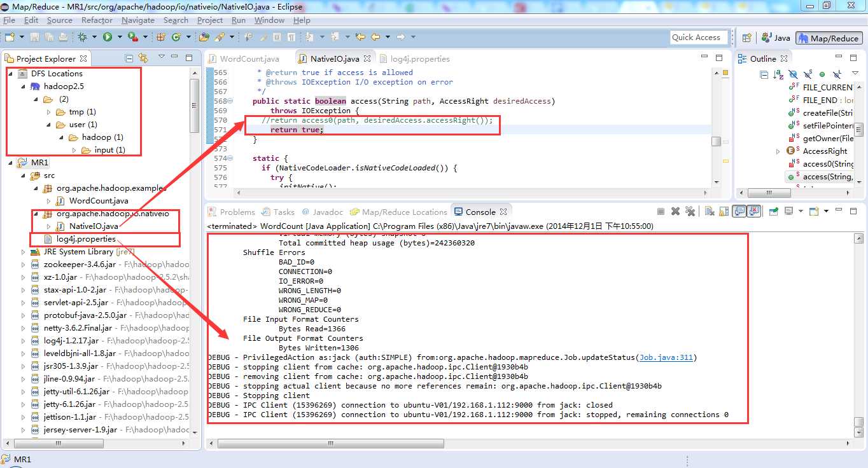Click the Open Type folder icon
The width and height of the screenshot is (868, 468).
(x=204, y=37)
